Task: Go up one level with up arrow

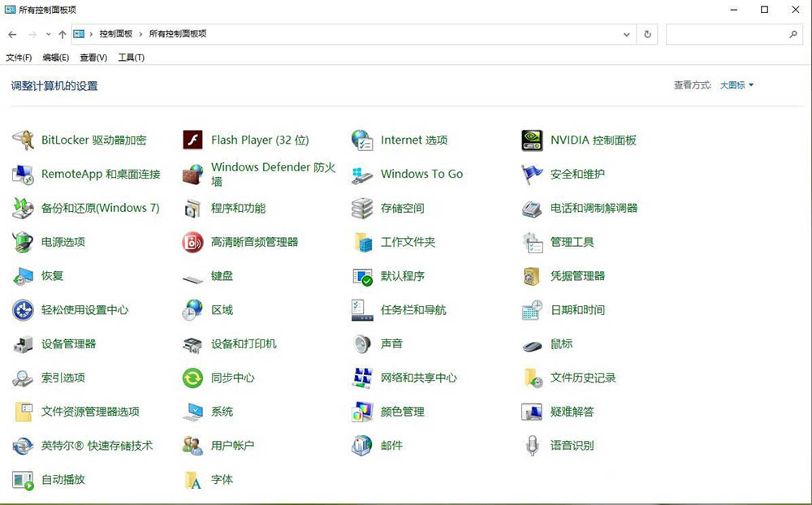Action: pos(63,34)
